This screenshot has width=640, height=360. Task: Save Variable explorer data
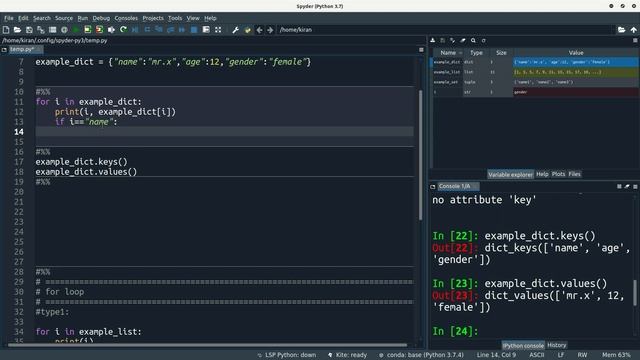[x=442, y=40]
